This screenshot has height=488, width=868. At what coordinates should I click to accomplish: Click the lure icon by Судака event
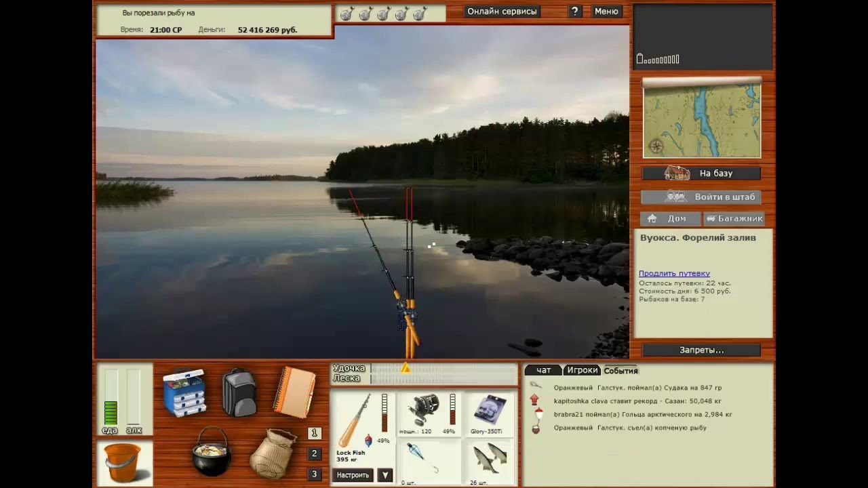(536, 386)
